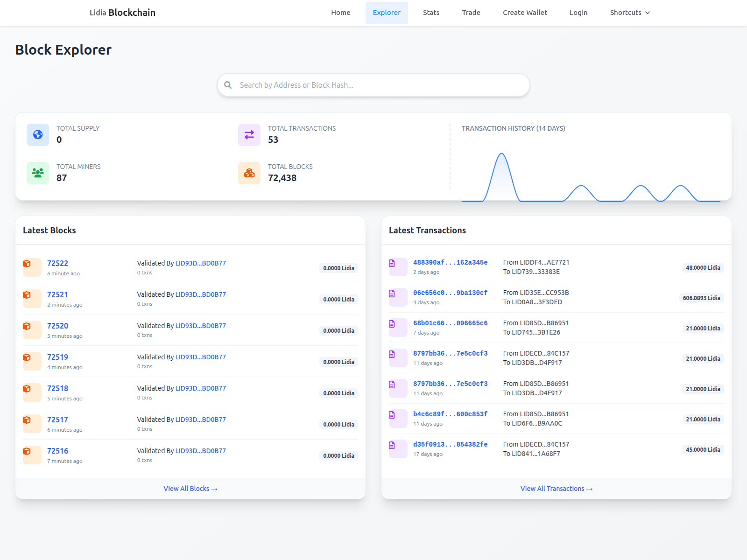Click the cube icon for block 72517
Viewport: 747px width, 560px height.
27,420
